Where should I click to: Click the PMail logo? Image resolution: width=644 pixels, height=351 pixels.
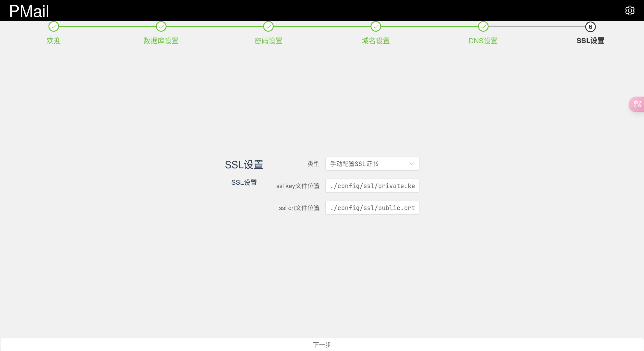click(x=29, y=11)
